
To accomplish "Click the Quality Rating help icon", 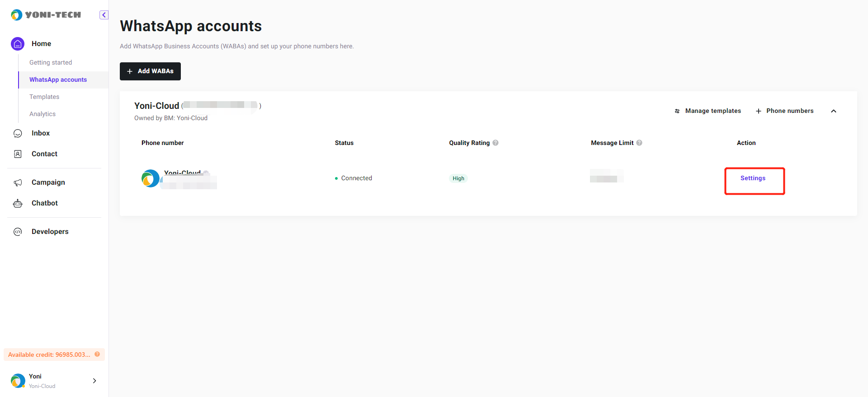I will pos(495,143).
